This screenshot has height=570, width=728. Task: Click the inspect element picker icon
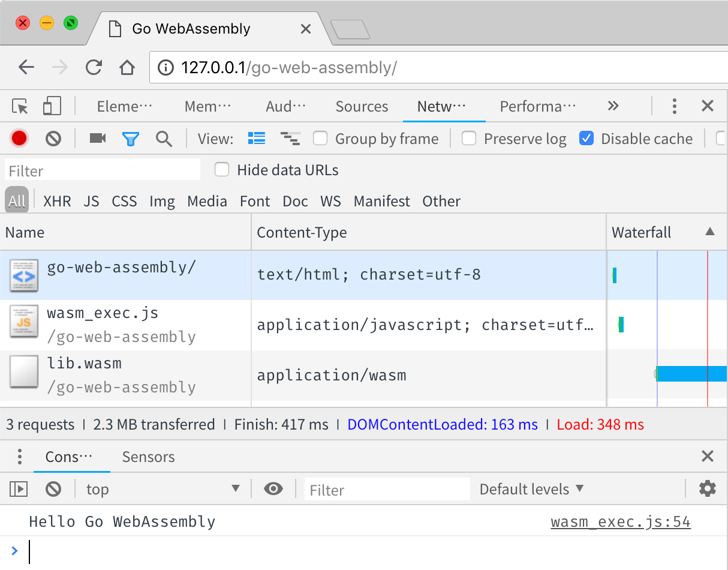tap(20, 107)
